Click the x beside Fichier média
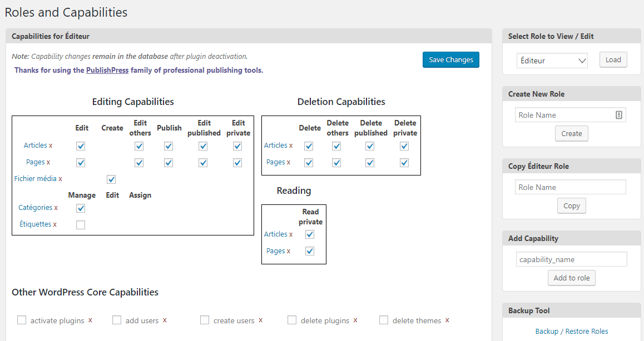 tap(60, 179)
